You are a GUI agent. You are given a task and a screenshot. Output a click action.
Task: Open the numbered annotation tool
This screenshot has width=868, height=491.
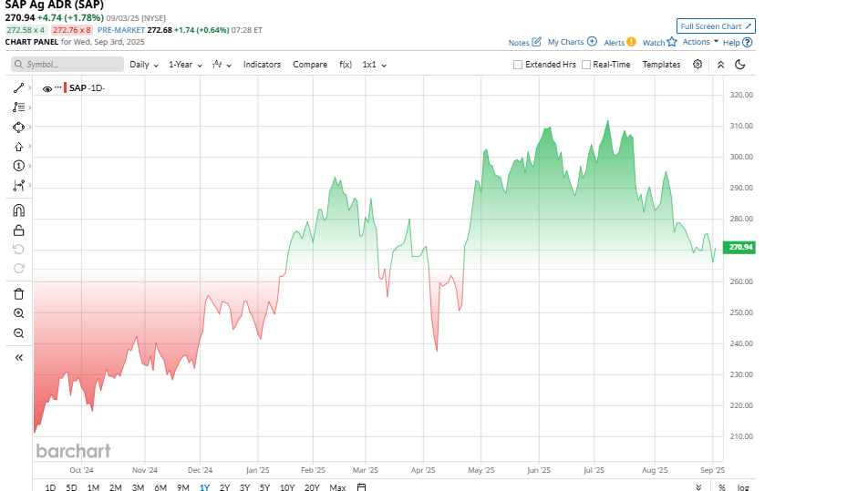click(18, 166)
